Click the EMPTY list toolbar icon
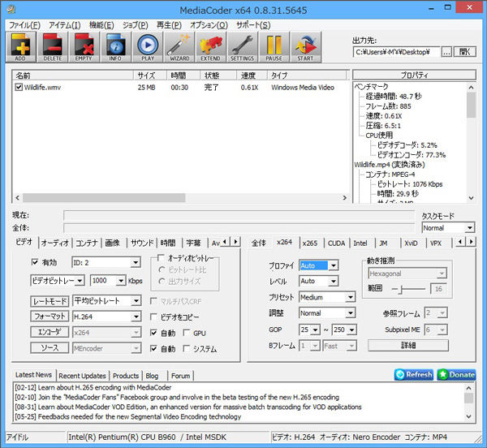The height and width of the screenshot is (448, 487). coord(84,47)
